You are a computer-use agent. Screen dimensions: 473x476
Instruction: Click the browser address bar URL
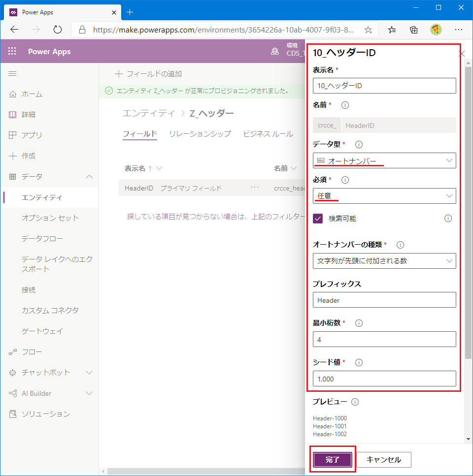pyautogui.click(x=223, y=30)
